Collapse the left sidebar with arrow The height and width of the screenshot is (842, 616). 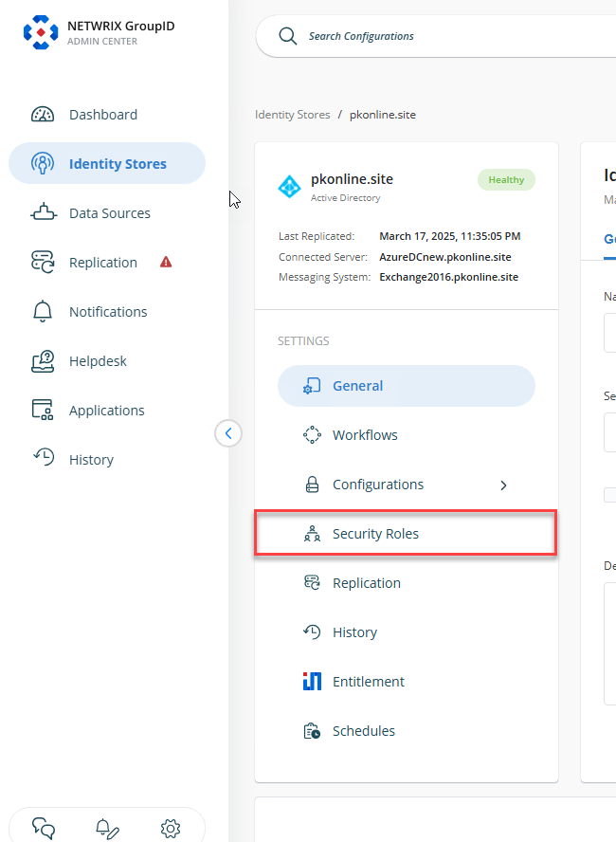228,433
